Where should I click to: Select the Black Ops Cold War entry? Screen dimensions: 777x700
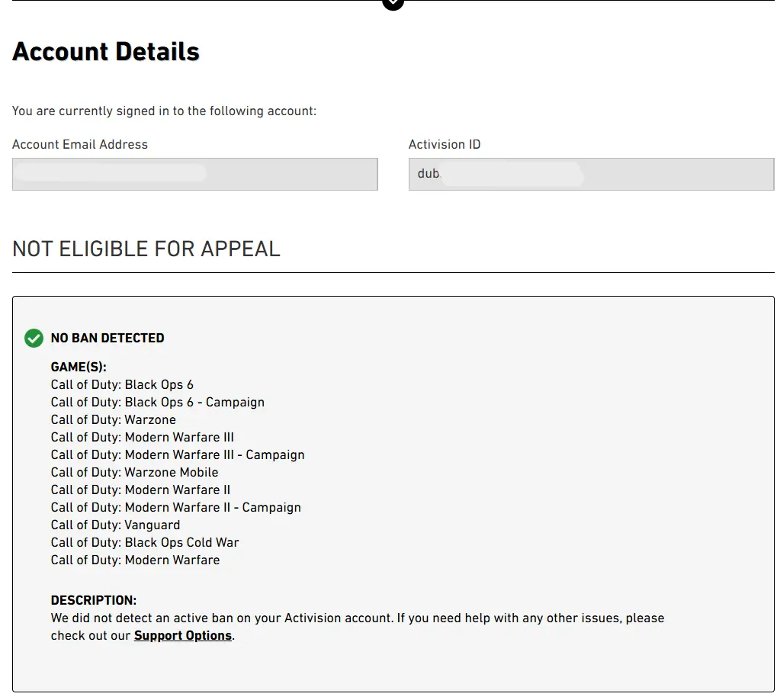pos(145,542)
